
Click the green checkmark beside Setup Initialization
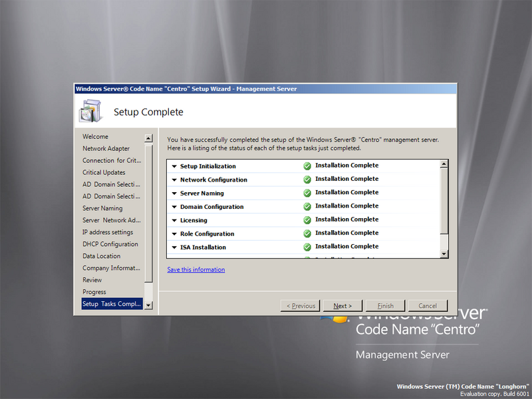tap(307, 166)
